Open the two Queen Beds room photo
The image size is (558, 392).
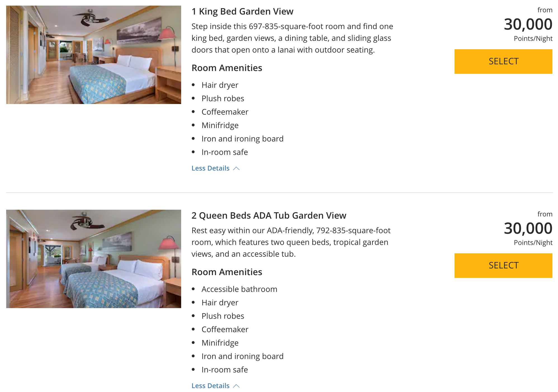click(93, 259)
